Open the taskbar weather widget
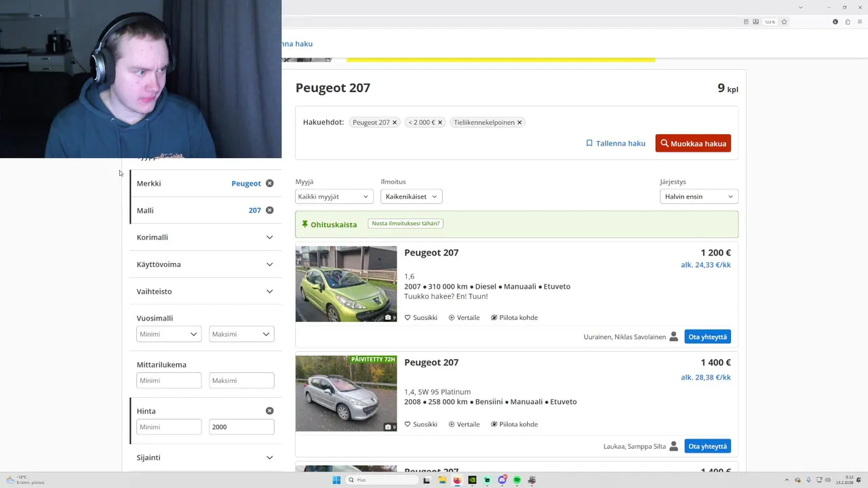The height and width of the screenshot is (488, 868). [x=25, y=480]
